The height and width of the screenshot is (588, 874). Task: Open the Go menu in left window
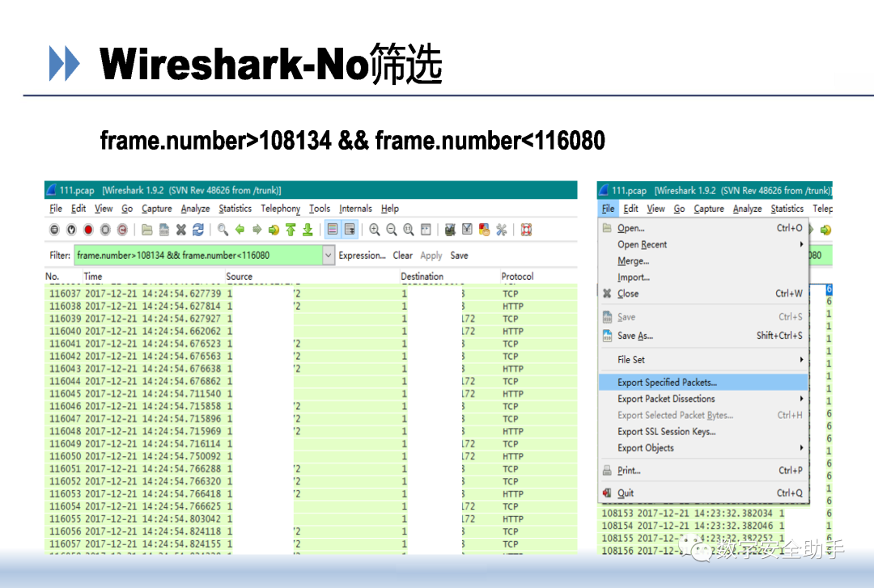127,209
